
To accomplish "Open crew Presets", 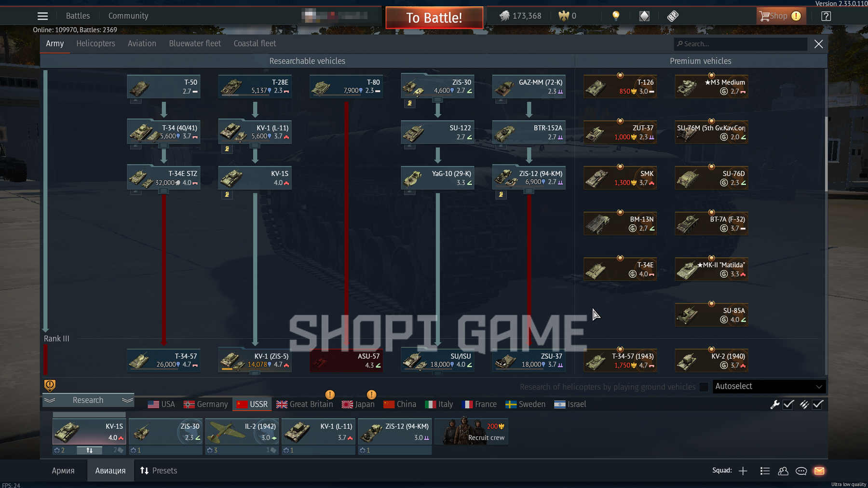I will [x=159, y=471].
